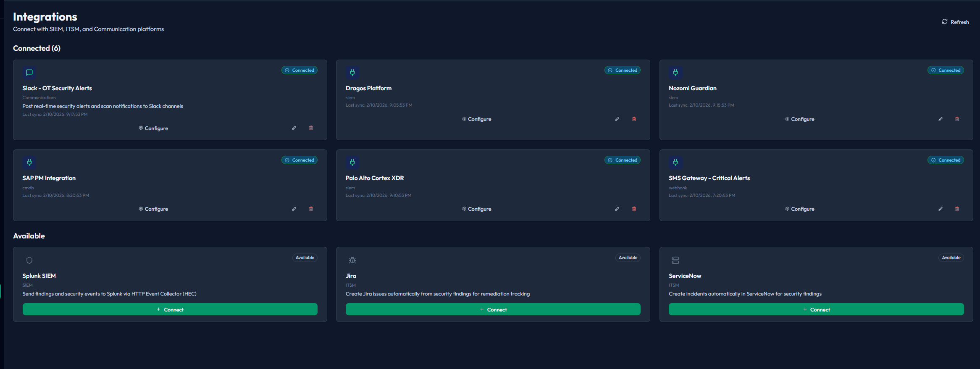Click the 'Palo Alto Cortex XDR' title

point(375,178)
